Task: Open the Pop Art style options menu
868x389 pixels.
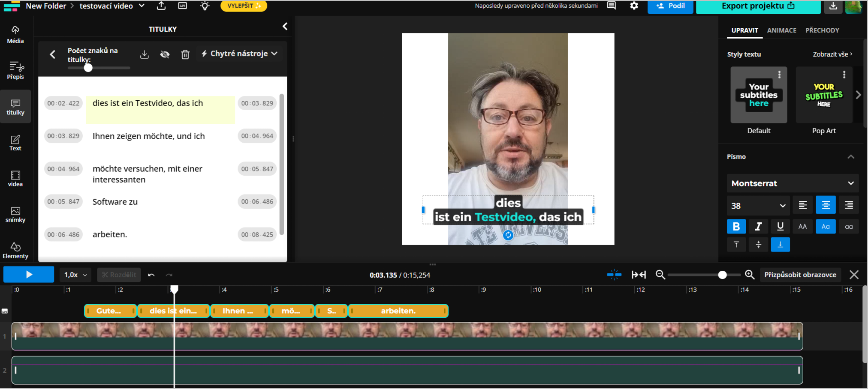Action: click(x=844, y=75)
